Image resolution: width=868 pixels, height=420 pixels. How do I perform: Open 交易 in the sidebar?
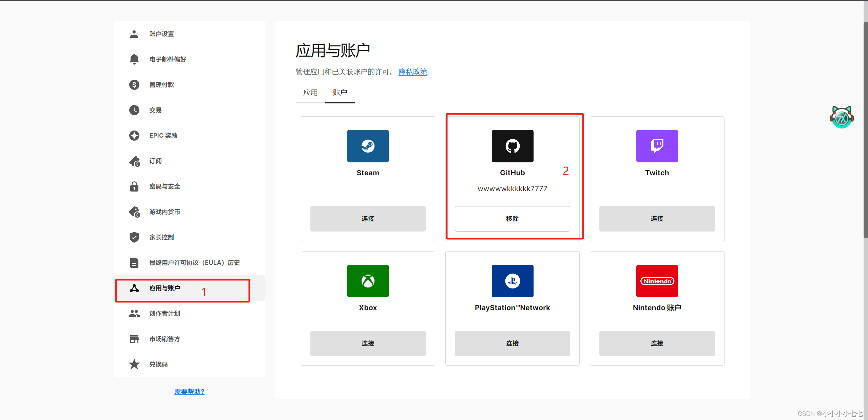click(x=190, y=110)
